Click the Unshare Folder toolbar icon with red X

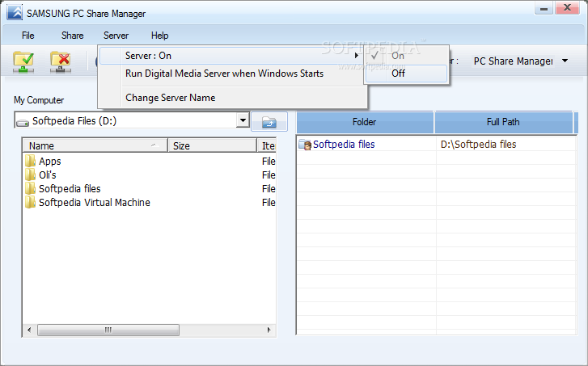click(61, 62)
